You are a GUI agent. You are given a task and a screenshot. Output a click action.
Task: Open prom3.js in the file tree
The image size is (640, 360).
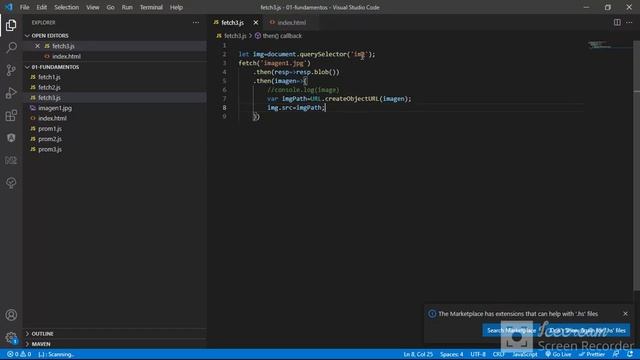(x=50, y=149)
